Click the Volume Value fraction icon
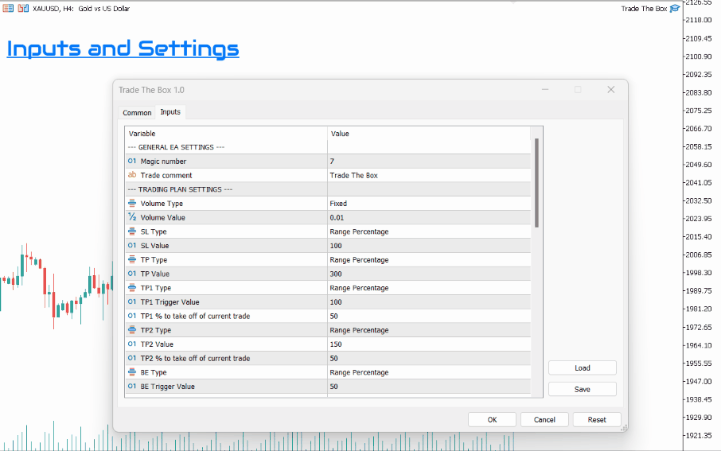Image resolution: width=721 pixels, height=451 pixels. click(x=132, y=217)
